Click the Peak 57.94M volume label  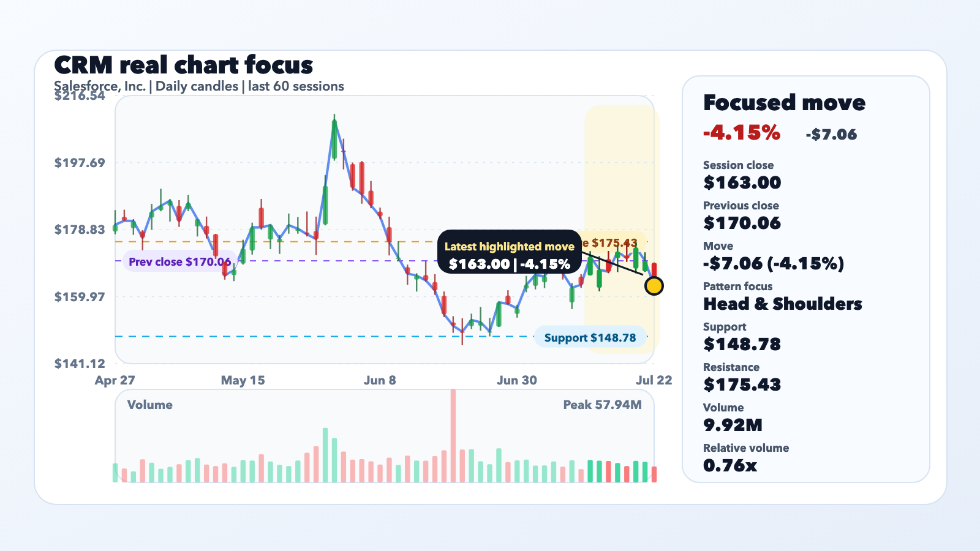point(603,405)
